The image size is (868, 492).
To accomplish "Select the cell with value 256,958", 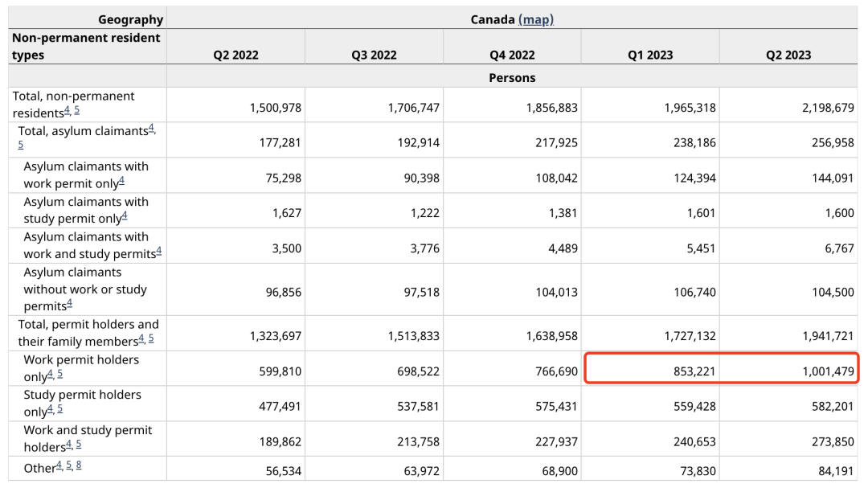I will coord(788,140).
